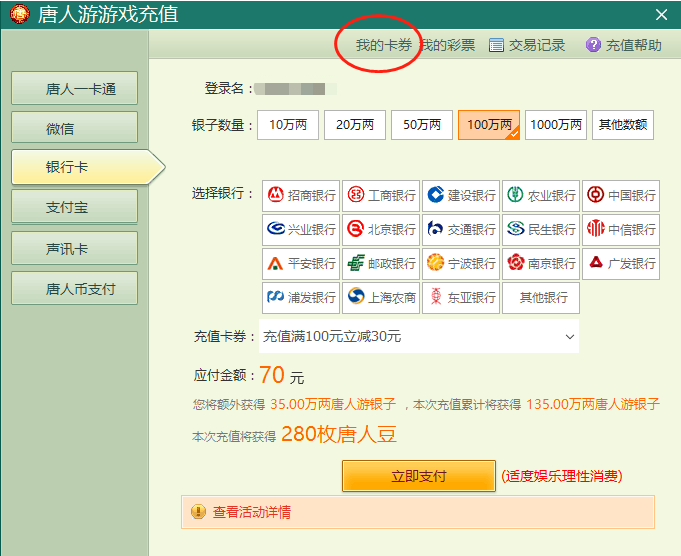681x556 pixels.
Task: Pick the 建设银行 bank option
Action: tap(461, 196)
